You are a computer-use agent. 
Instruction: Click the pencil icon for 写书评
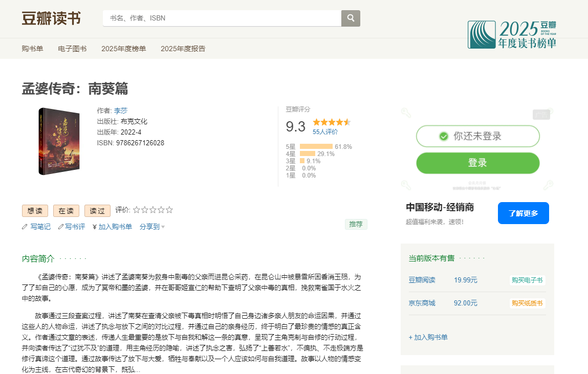point(61,227)
